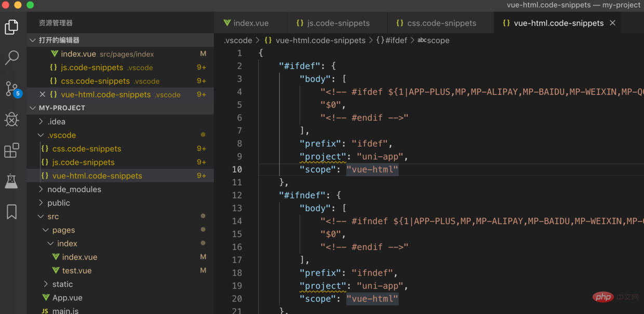644x314 pixels.
Task: Open the Search view icon
Action: 11,58
